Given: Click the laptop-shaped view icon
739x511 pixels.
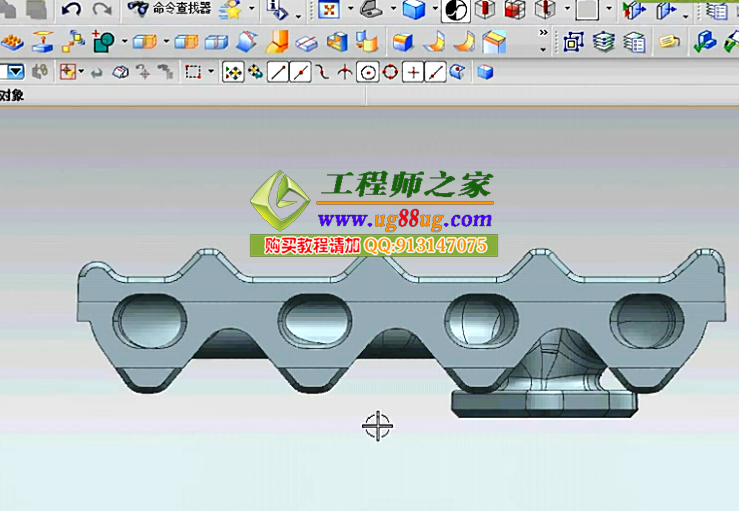Looking at the screenshot, I should tap(372, 9).
